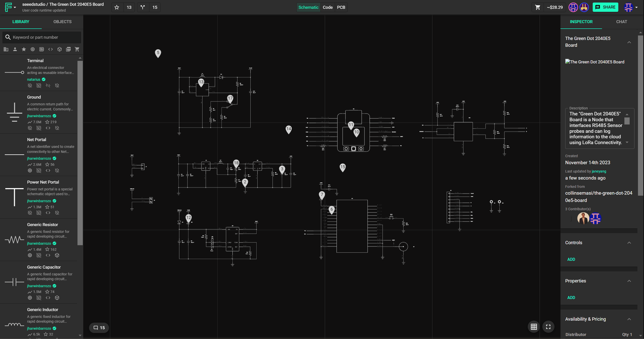The height and width of the screenshot is (339, 644).
Task: Switch to the PCB tab
Action: pos(341,7)
